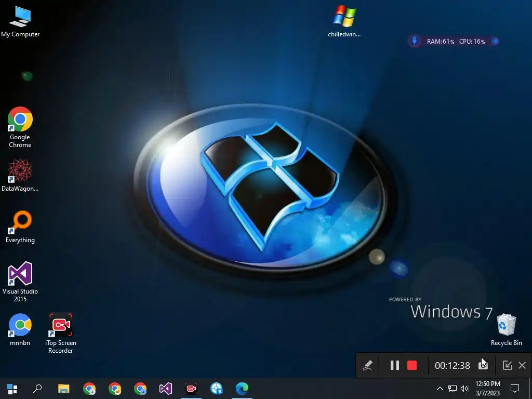Open the annotation pen tool on the recorder bar
532x399 pixels.
(x=367, y=365)
